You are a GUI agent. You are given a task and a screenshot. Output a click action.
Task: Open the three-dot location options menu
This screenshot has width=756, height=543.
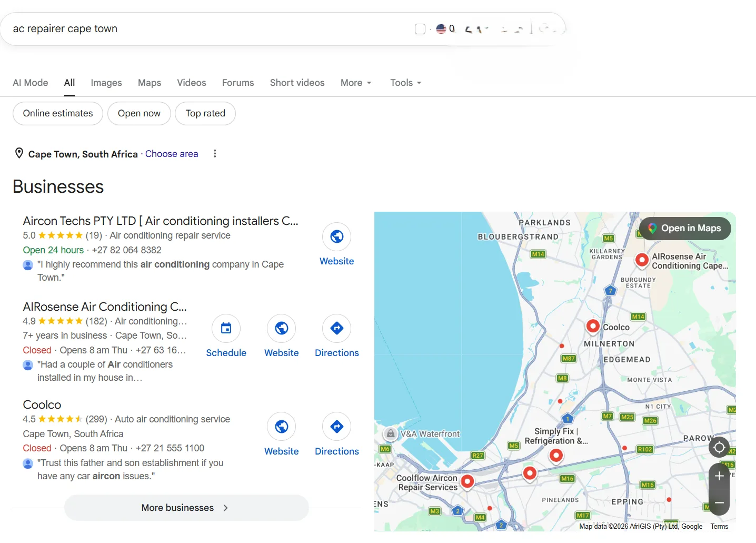click(215, 154)
